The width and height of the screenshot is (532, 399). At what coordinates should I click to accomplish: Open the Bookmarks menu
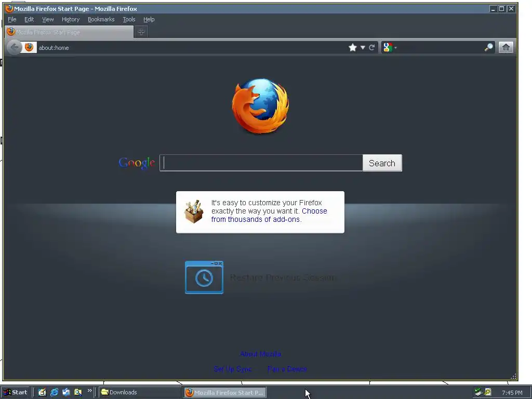101,19
